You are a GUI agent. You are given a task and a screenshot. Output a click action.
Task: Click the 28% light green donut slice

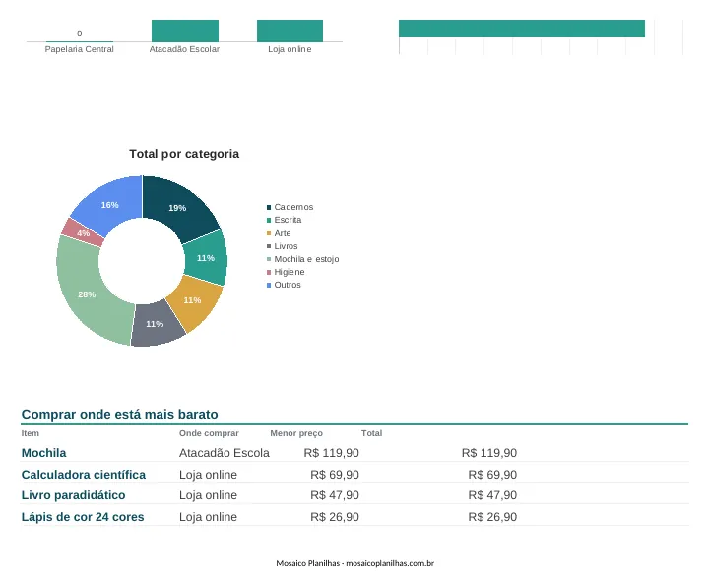(86, 294)
